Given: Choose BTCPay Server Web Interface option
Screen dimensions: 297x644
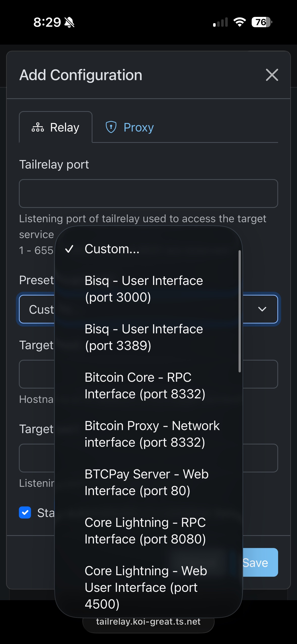Looking at the screenshot, I should 146,482.
